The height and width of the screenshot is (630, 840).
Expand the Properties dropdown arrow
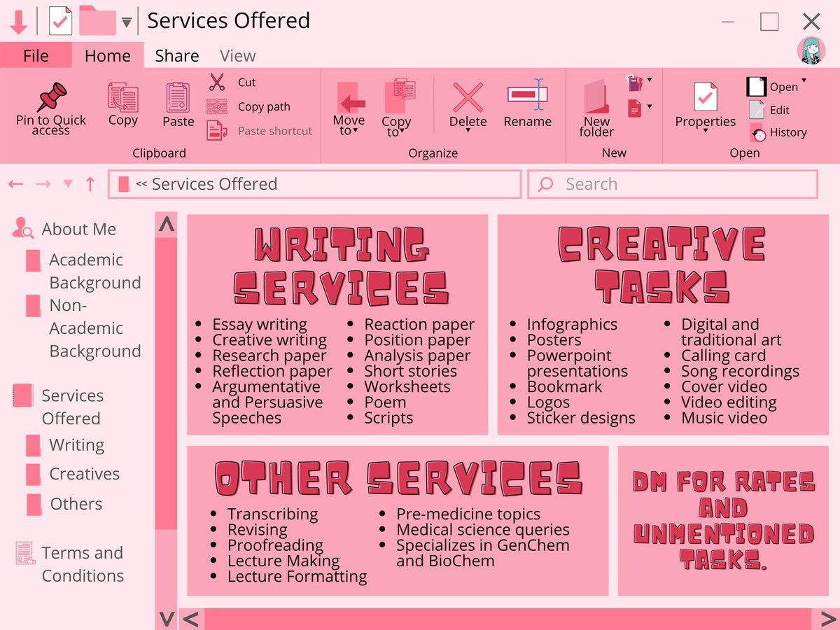pos(705,132)
